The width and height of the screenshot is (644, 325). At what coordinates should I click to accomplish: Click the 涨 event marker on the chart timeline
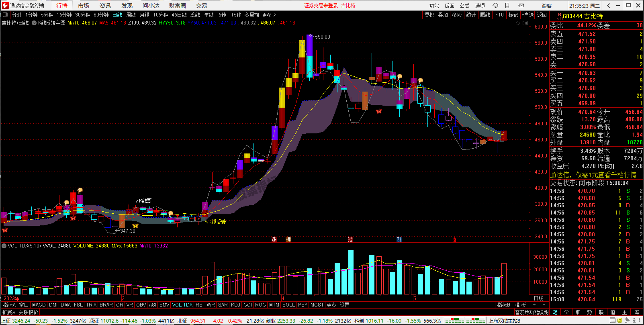[274, 239]
